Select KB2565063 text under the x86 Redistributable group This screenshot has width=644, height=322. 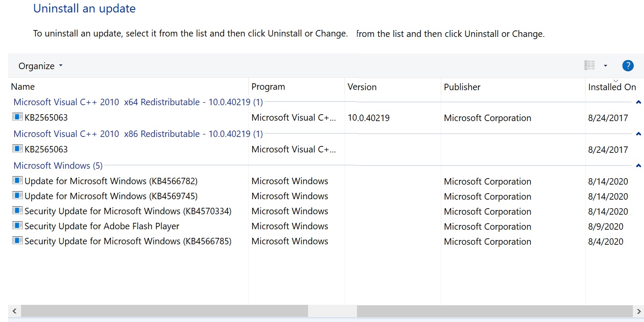46,149
